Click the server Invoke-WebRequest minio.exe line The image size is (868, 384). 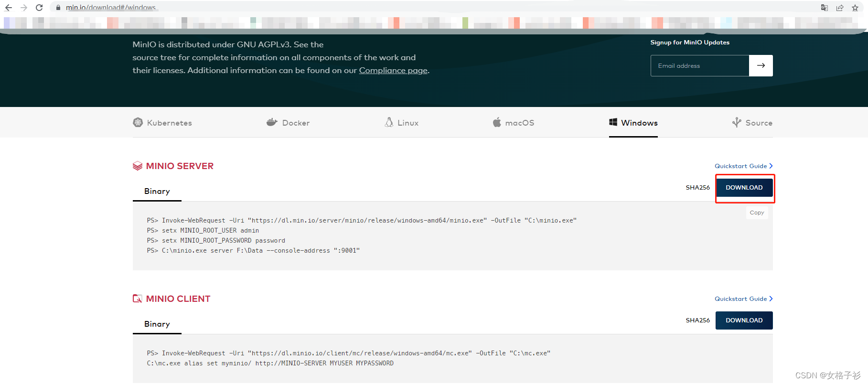(x=362, y=221)
